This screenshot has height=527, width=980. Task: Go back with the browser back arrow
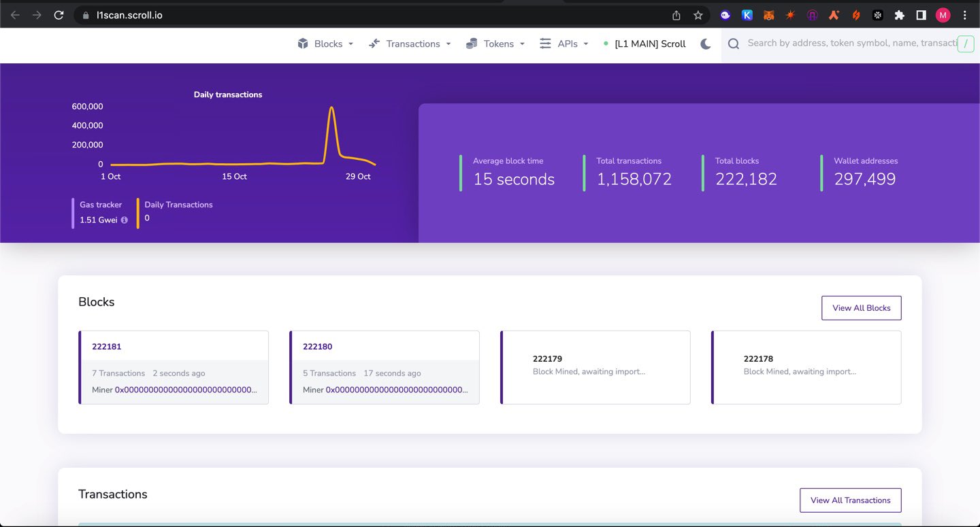[x=15, y=15]
